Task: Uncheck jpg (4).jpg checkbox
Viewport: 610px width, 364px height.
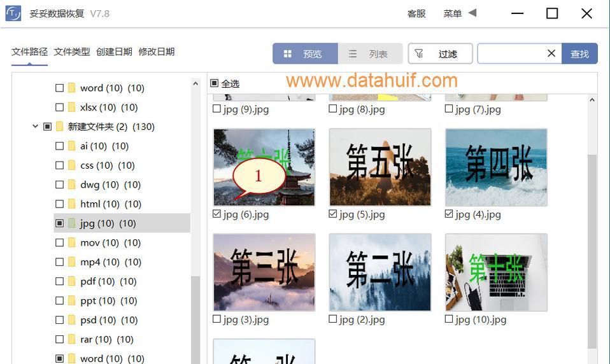Action: pos(448,214)
